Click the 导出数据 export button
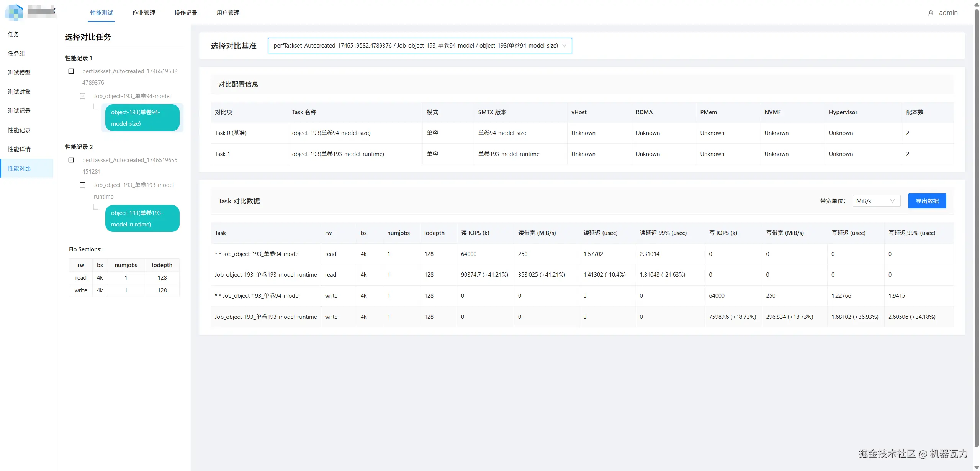The image size is (980, 471). (927, 201)
